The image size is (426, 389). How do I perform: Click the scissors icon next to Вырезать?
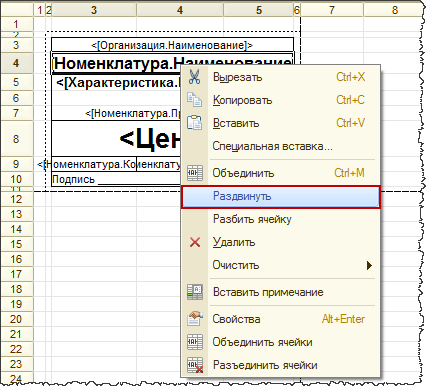pyautogui.click(x=195, y=77)
